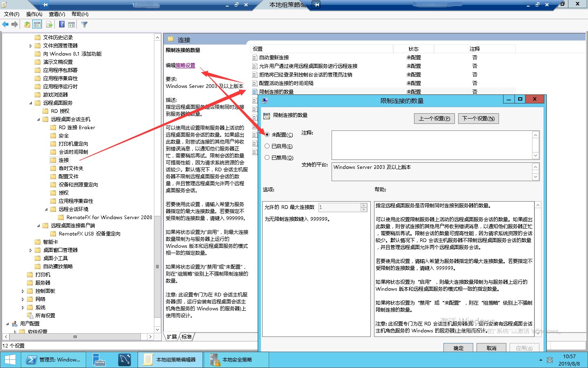Select the RD 连接 Broker tree item
The width and height of the screenshot is (588, 368).
click(77, 128)
